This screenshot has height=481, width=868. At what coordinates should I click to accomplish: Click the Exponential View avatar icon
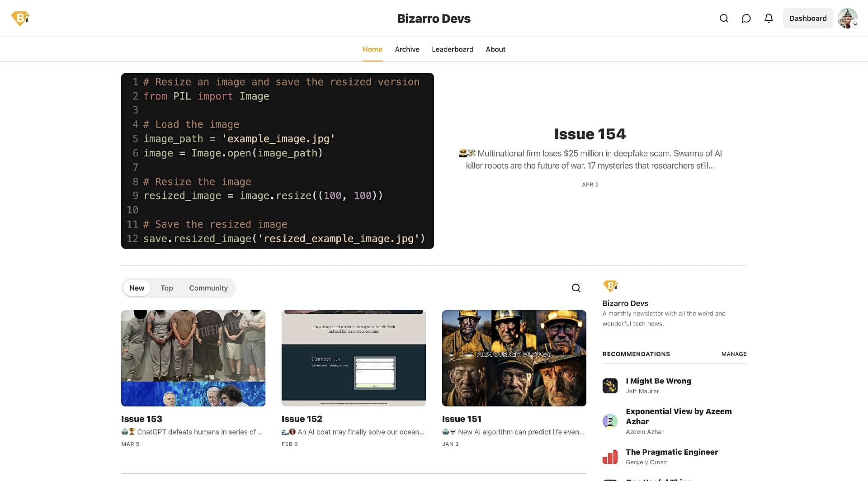610,421
